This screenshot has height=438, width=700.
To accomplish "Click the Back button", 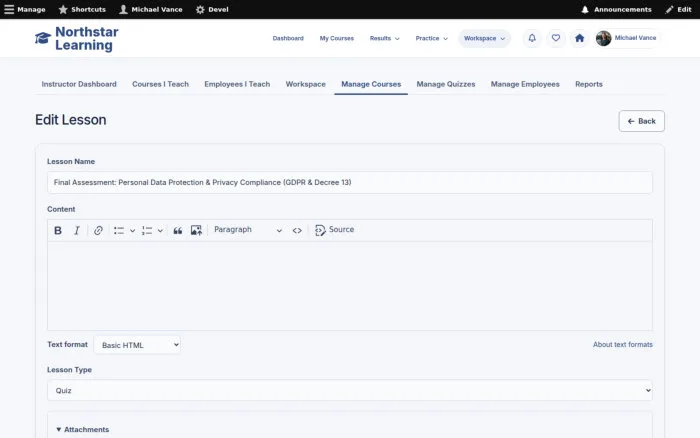I will pos(642,121).
